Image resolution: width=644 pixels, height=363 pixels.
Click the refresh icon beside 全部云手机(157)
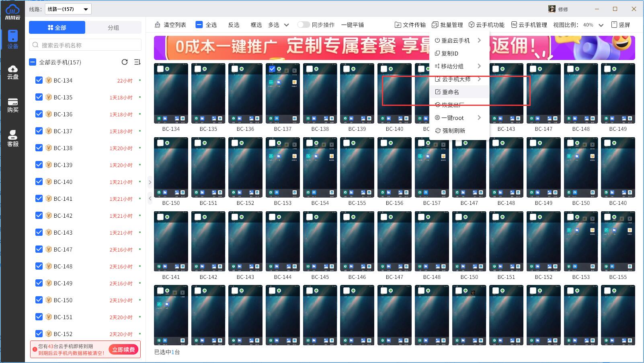tap(125, 62)
